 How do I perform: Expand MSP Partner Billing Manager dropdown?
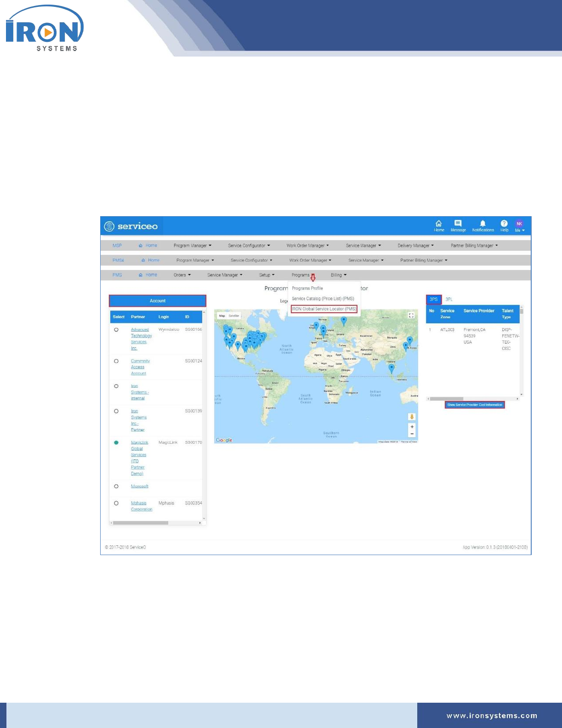point(474,246)
